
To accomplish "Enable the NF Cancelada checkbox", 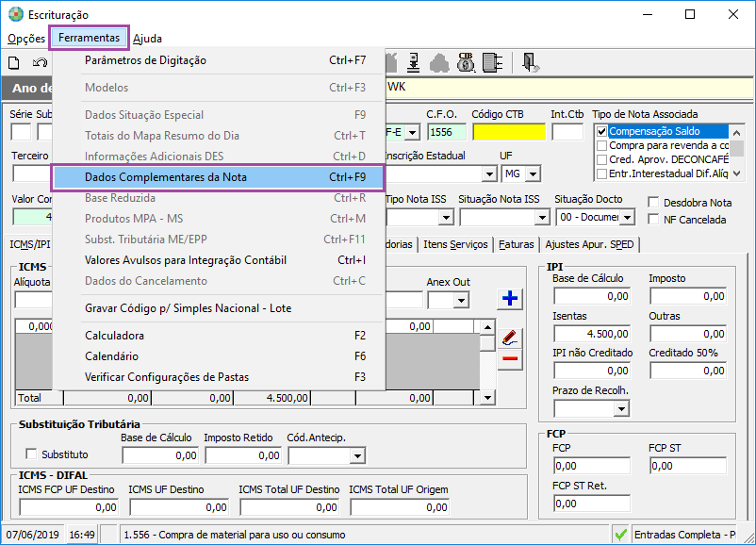I will pyautogui.click(x=653, y=219).
